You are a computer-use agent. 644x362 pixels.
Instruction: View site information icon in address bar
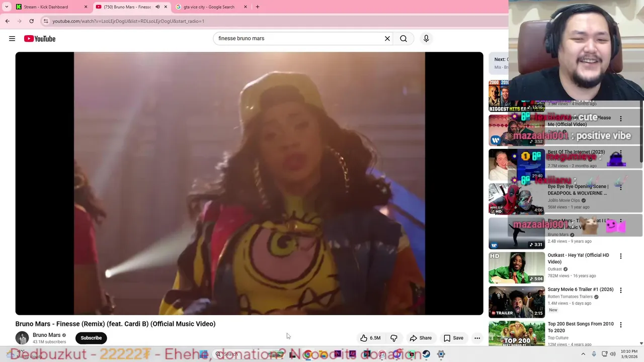click(x=46, y=21)
